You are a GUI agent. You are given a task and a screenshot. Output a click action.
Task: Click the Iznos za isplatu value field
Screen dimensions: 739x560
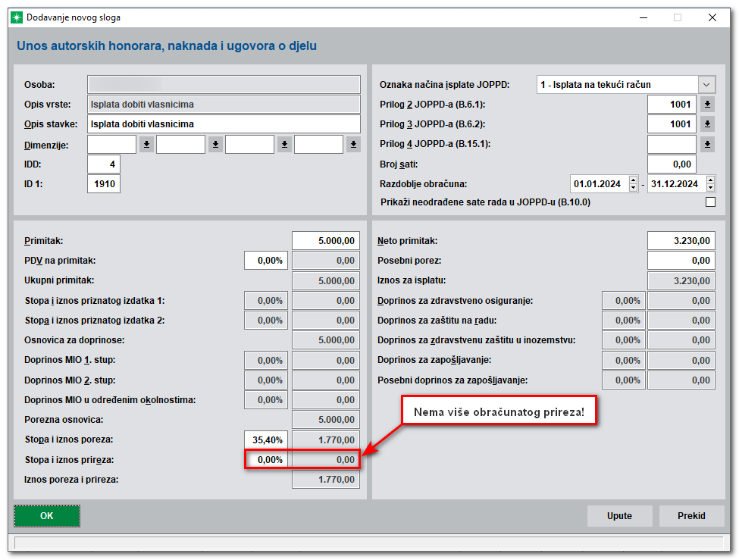coord(681,281)
